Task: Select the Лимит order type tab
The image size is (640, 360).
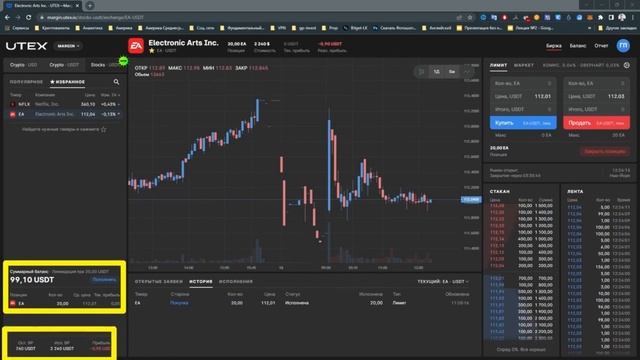Action: (x=498, y=65)
